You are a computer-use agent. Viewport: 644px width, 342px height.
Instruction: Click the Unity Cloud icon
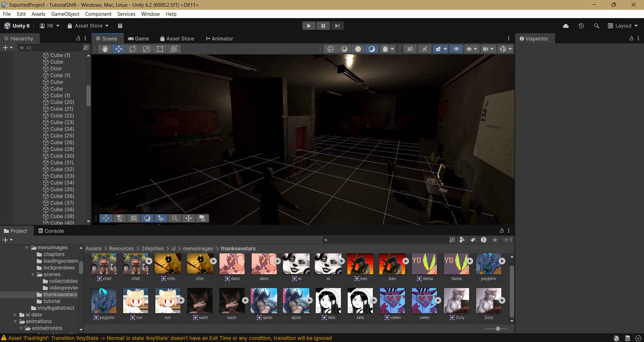coord(566,26)
